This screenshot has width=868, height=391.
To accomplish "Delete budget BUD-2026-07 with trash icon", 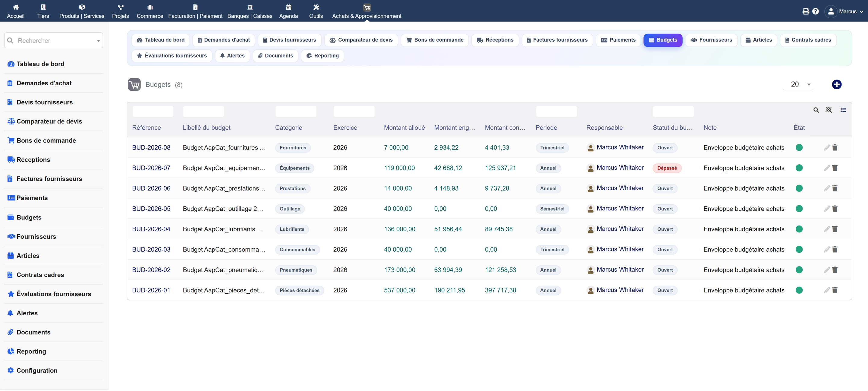I will pos(835,168).
